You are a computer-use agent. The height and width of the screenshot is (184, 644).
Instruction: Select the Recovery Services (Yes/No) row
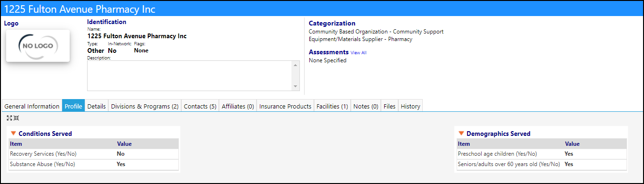tap(94, 154)
